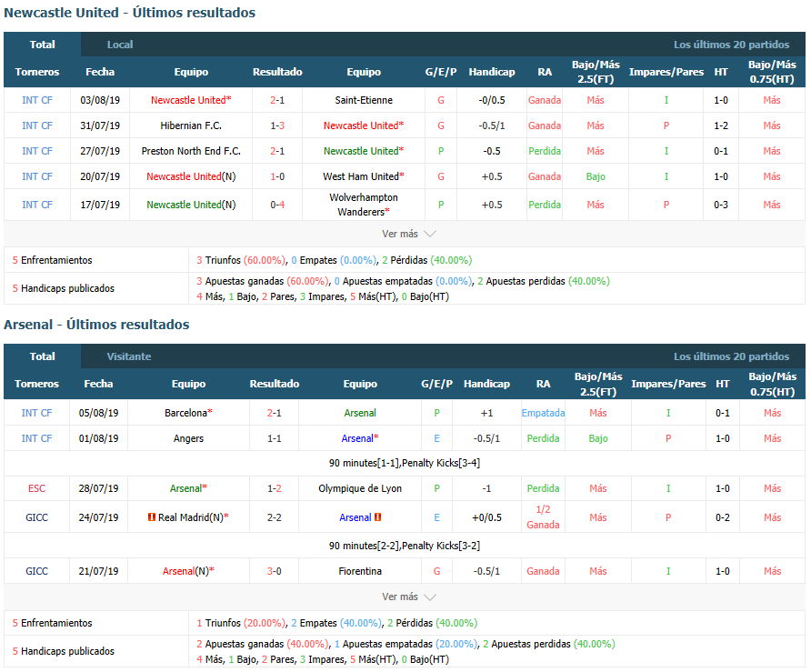Open INT CF tournament link dated 27/07/19
The height and width of the screenshot is (672, 811).
click(x=37, y=151)
